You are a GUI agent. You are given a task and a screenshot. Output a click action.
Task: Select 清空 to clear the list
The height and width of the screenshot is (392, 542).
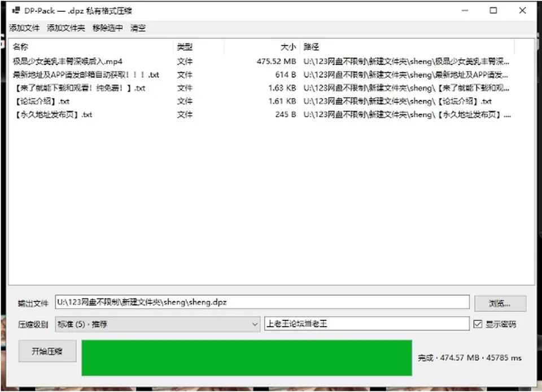tap(138, 28)
